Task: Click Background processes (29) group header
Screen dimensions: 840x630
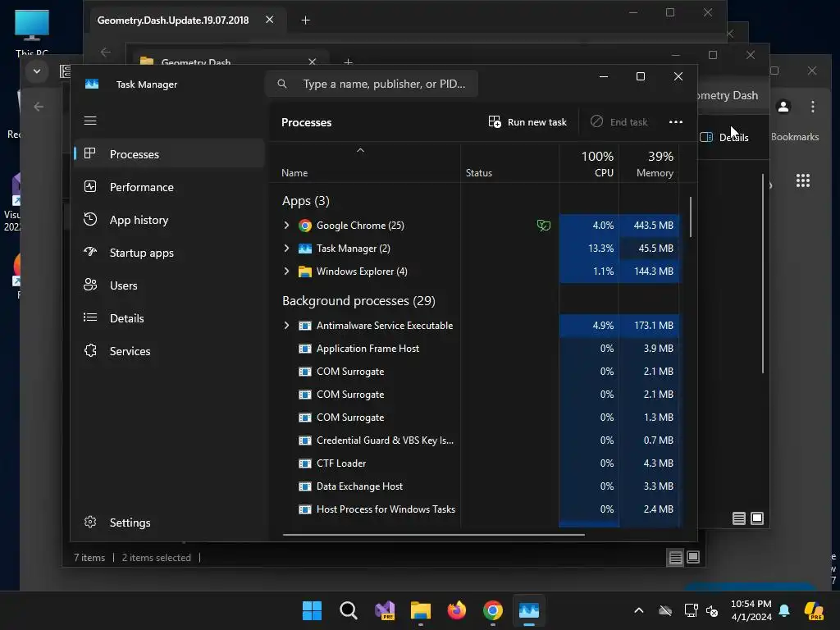Action: point(358,301)
